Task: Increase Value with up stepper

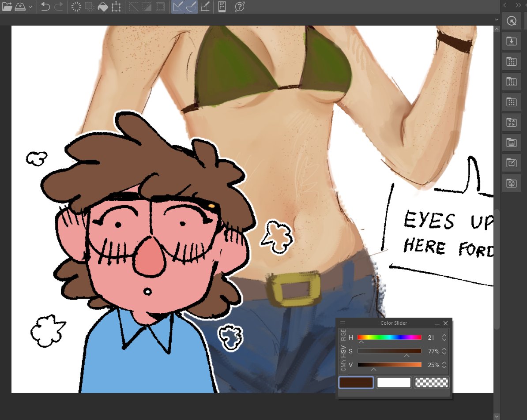Action: coord(444,363)
